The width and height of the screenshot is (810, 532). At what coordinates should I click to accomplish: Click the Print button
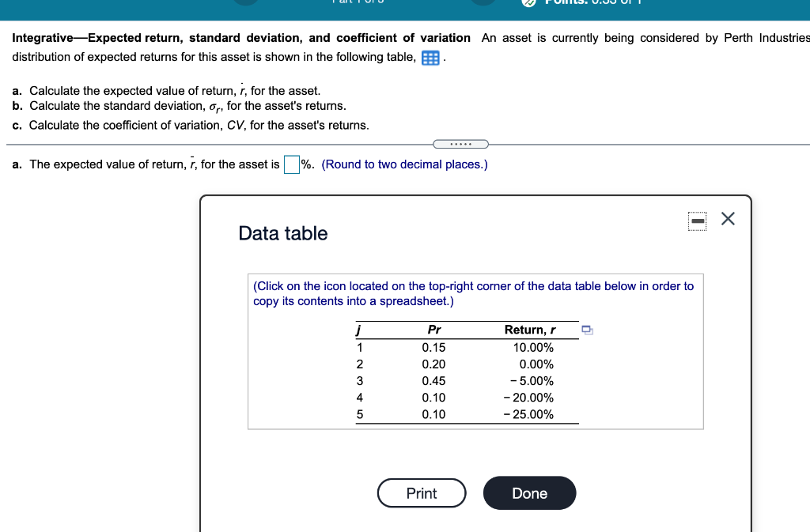[x=422, y=492]
